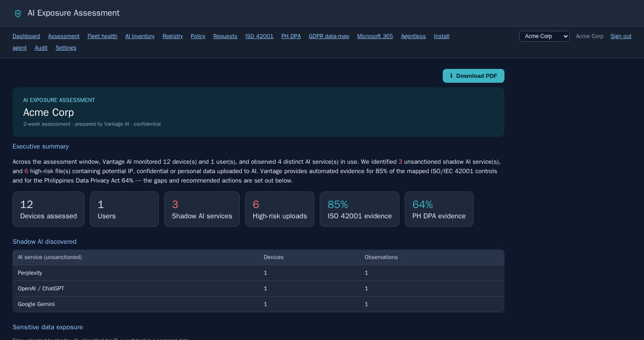Viewport: 644px width, 340px height.
Task: Click the High-risk uploads stat card
Action: (x=280, y=209)
